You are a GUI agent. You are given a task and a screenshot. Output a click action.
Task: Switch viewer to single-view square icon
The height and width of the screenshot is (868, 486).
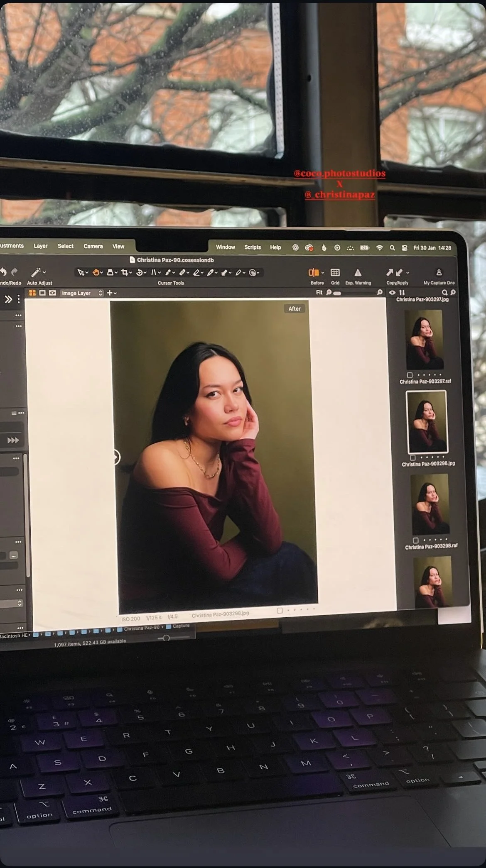42,293
